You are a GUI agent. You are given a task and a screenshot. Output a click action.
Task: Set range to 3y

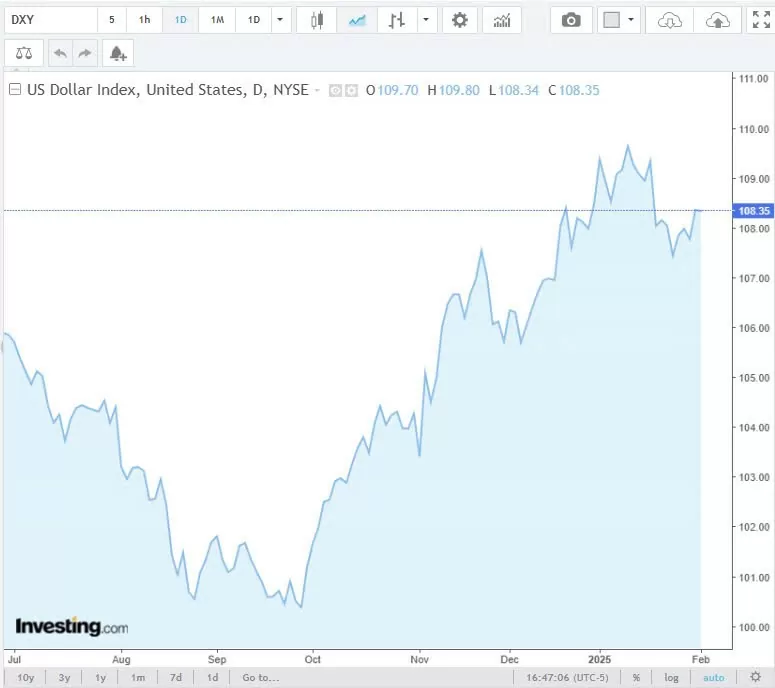tap(64, 677)
